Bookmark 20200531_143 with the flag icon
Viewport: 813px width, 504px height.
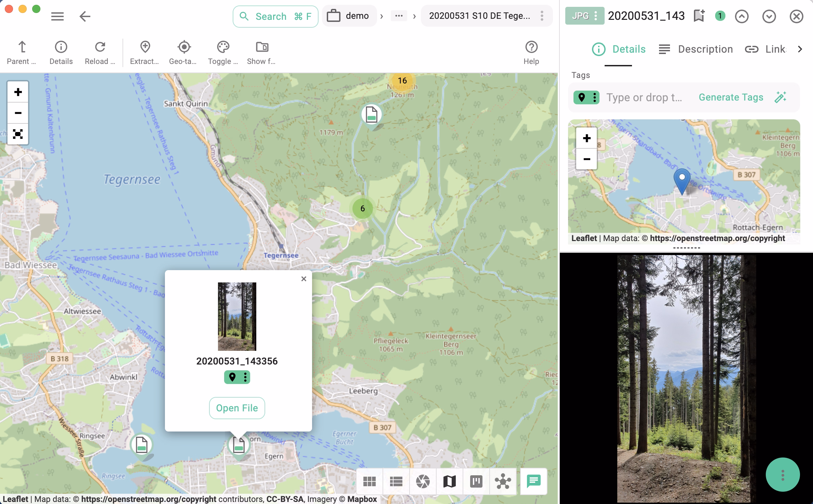pos(699,16)
